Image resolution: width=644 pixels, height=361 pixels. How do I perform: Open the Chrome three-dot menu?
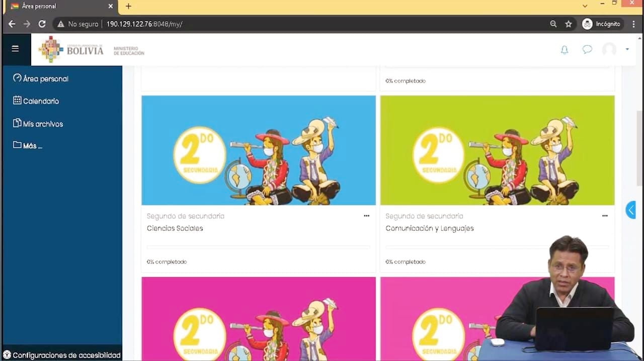pyautogui.click(x=634, y=24)
